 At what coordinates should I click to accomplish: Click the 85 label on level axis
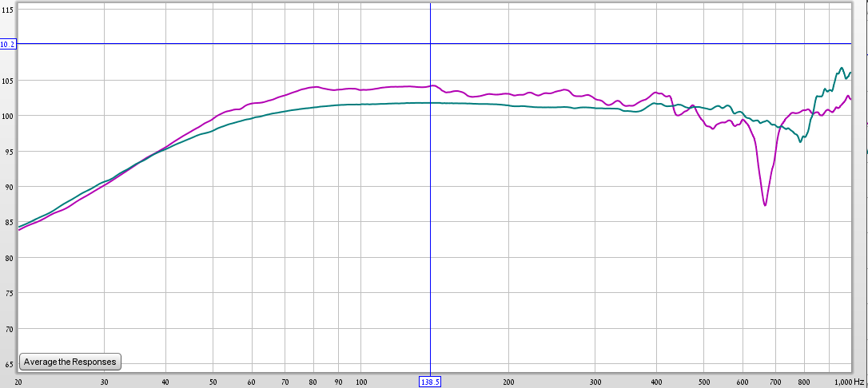[8, 224]
